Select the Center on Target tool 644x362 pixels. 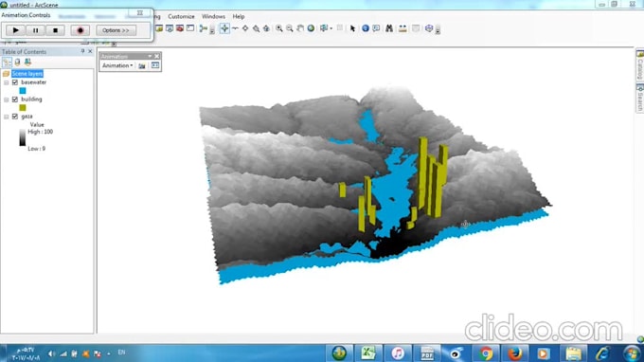point(245,28)
